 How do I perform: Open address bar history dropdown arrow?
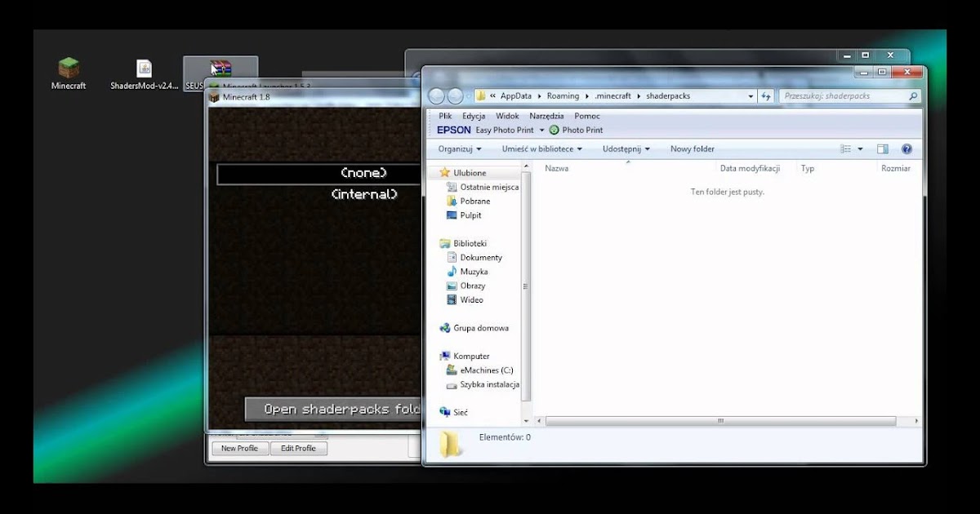tap(751, 96)
